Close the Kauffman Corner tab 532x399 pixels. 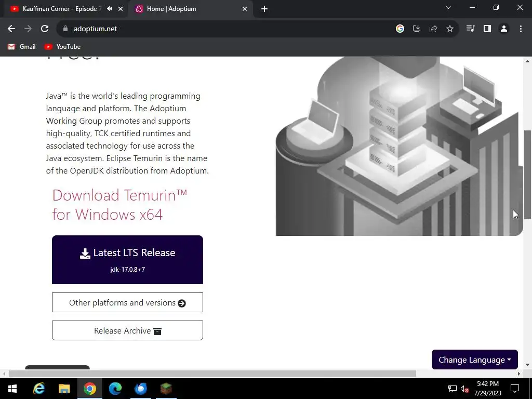(x=121, y=9)
